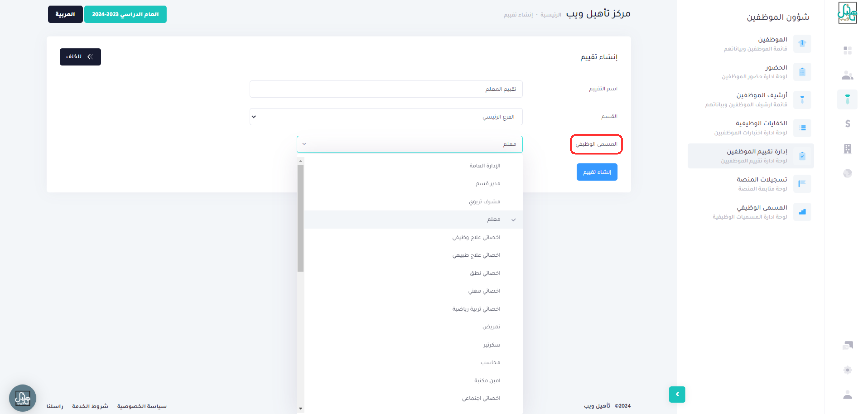Pick محاسب from the job title options
The height and width of the screenshot is (414, 868).
(490, 363)
